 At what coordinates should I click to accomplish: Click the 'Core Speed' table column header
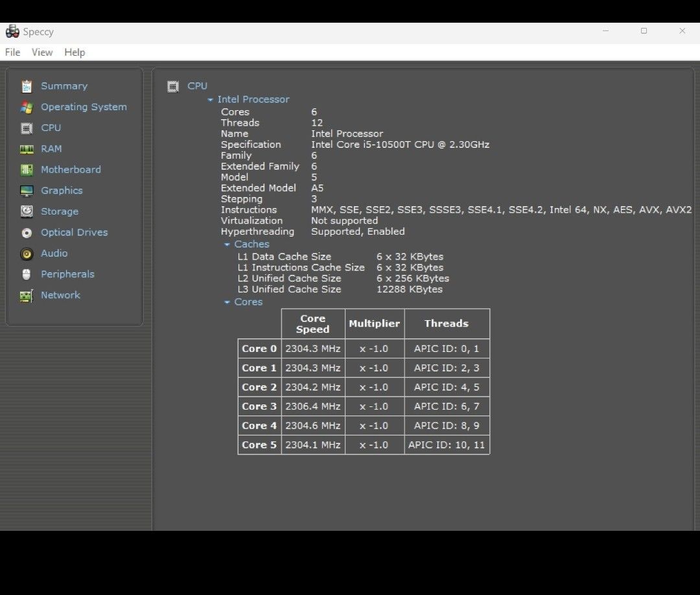click(x=313, y=324)
